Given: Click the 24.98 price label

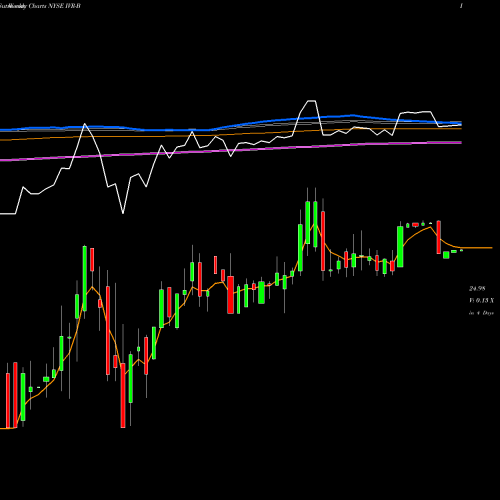Looking at the screenshot, I should pyautogui.click(x=477, y=289).
